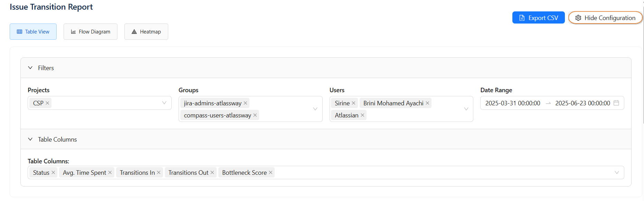Image resolution: width=644 pixels, height=201 pixels.
Task: Click the Export CSV button
Action: [538, 18]
